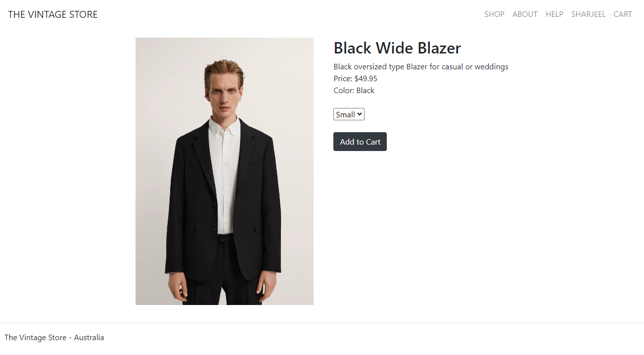
Task: Click the blazer's lapel in photo
Action: 204,158
